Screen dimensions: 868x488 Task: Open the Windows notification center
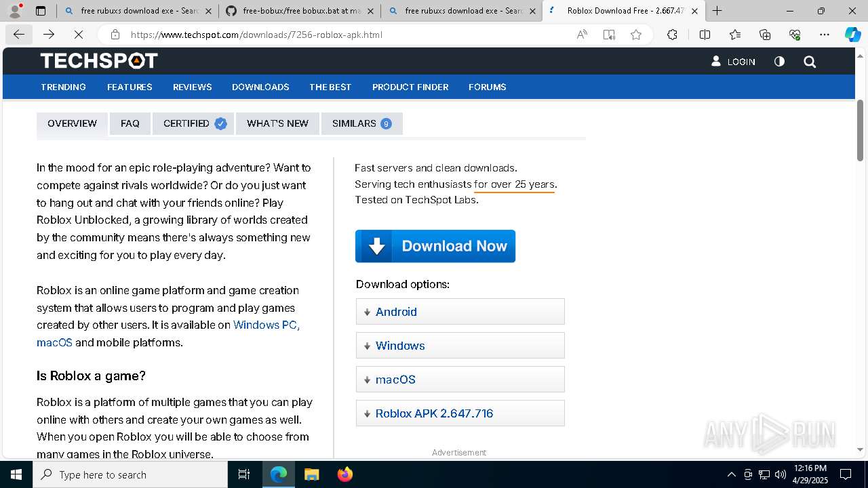pos(846,474)
